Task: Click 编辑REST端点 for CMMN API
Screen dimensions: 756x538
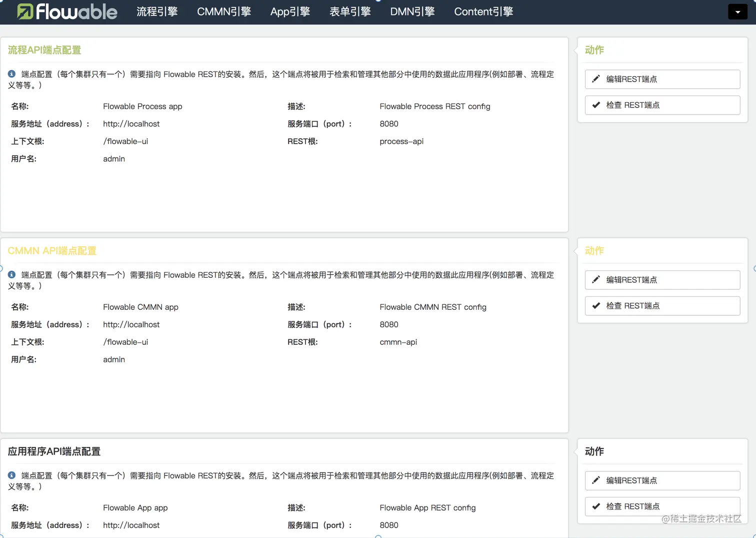Action: [x=662, y=280]
